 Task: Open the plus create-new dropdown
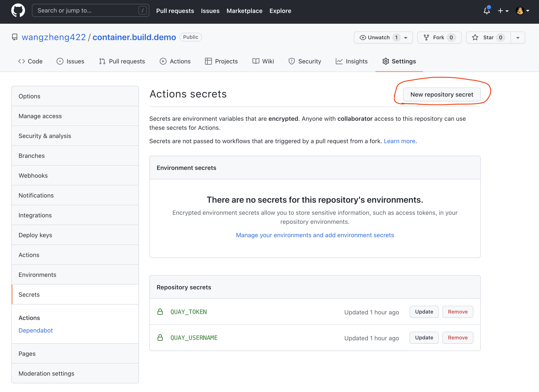[x=503, y=11]
